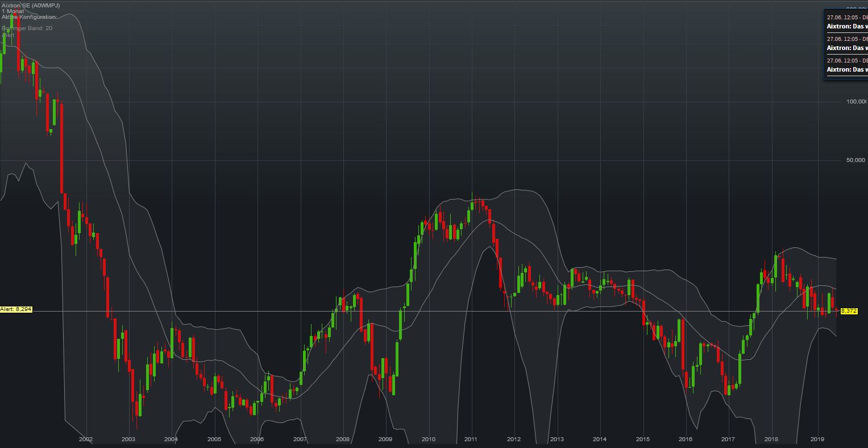Screen dimensions: 868x448
Task: Pick the 2011 label on the time axis
Action: 471,439
